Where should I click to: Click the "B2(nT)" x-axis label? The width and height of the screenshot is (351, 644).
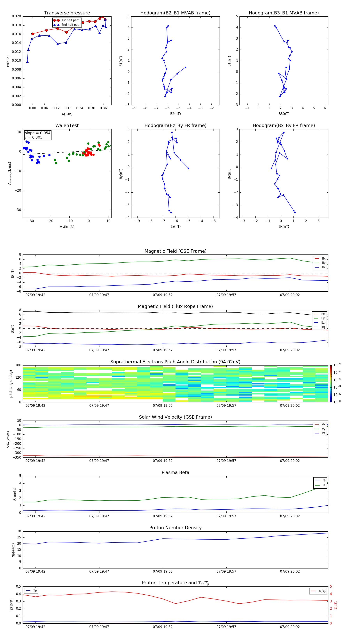(x=175, y=114)
